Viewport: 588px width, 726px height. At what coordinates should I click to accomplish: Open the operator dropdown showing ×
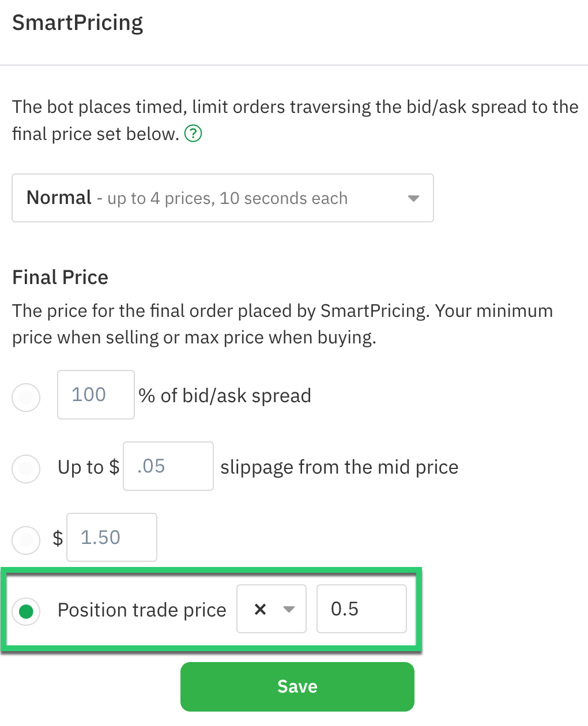(x=271, y=609)
